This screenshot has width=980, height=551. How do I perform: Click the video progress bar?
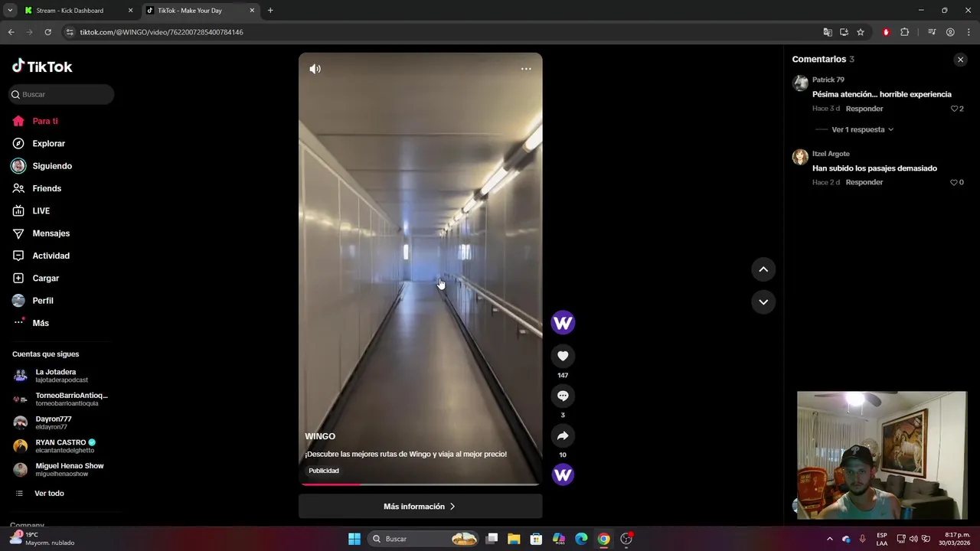(420, 484)
